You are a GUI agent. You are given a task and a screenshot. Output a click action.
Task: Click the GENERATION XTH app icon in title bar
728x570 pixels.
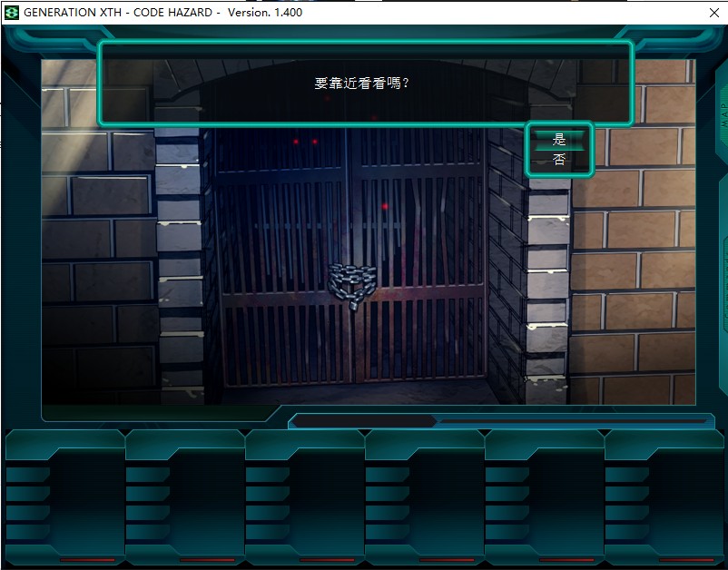11,13
